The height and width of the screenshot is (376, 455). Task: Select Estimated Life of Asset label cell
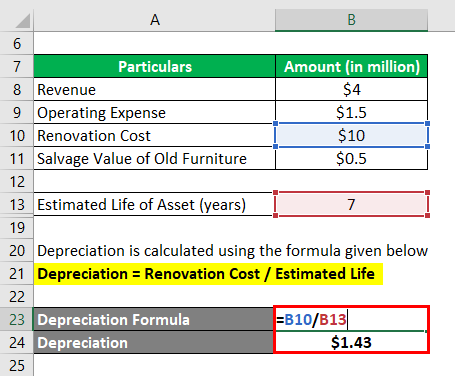(x=155, y=204)
